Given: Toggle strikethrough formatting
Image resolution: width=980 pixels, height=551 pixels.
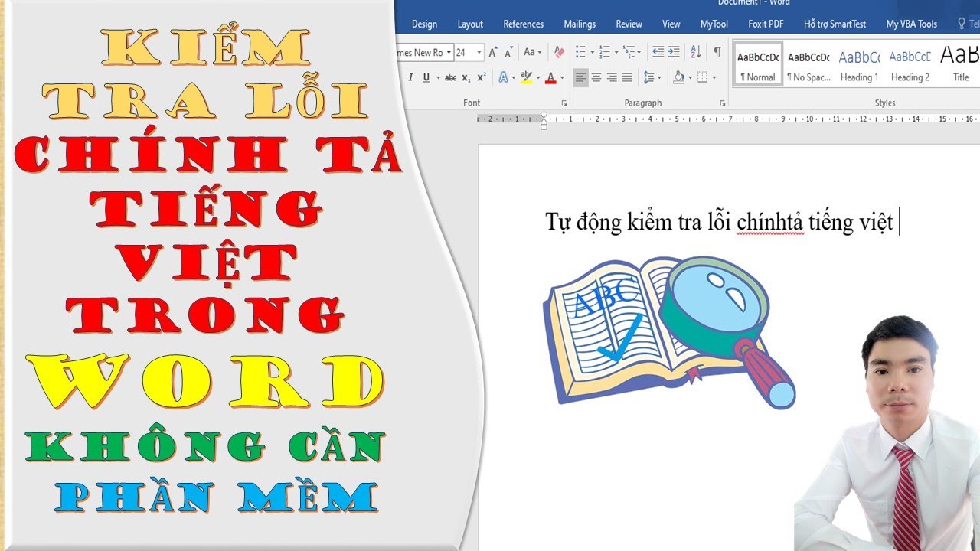Looking at the screenshot, I should (x=450, y=77).
